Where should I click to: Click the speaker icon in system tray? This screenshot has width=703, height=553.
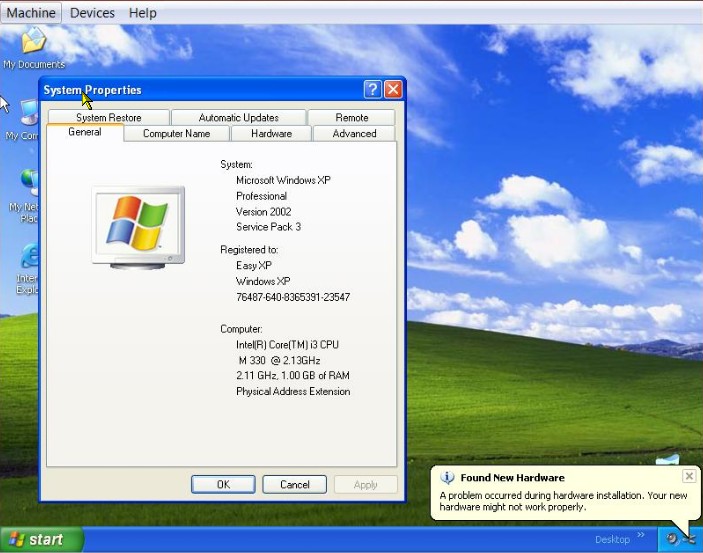672,539
